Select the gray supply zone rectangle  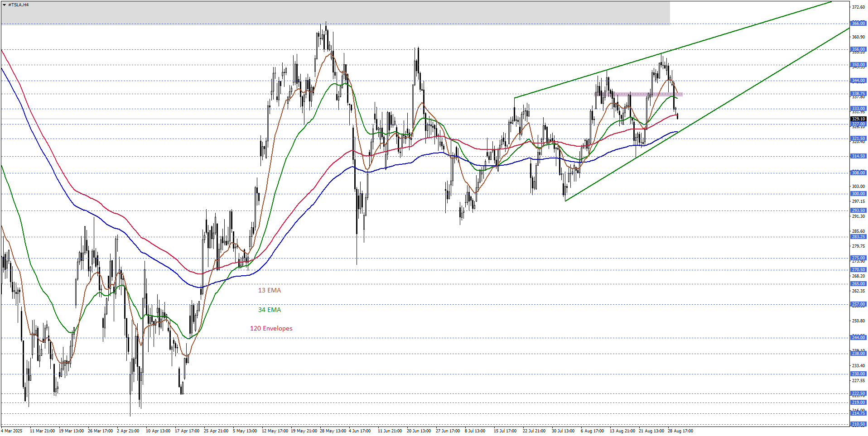click(335, 13)
